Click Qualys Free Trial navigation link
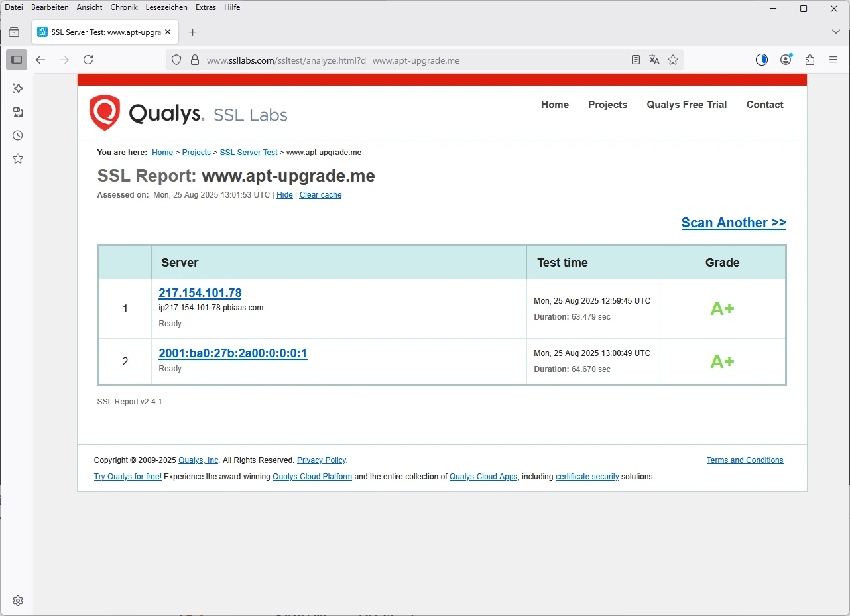The height and width of the screenshot is (616, 850). (687, 105)
